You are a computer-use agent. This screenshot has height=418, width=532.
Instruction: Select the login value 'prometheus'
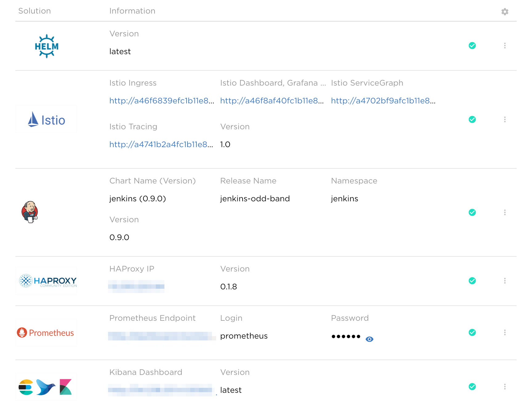[244, 336]
